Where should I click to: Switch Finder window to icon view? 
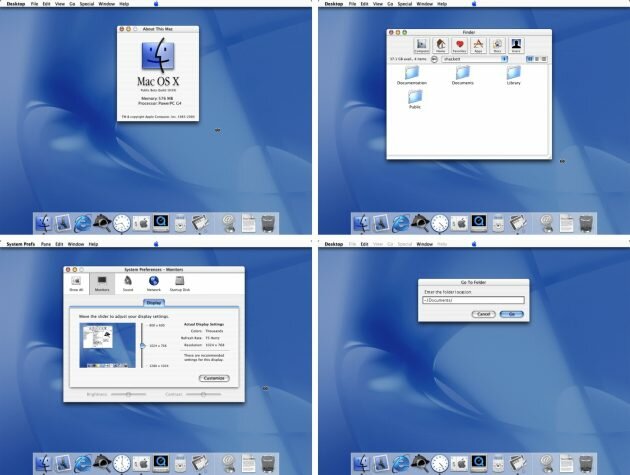[530, 59]
